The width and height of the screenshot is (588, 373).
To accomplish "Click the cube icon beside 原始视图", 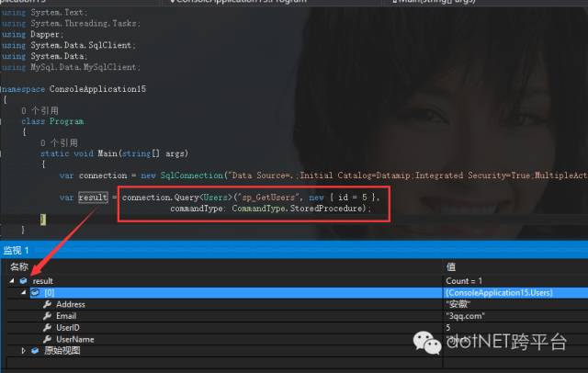I will tap(35, 351).
